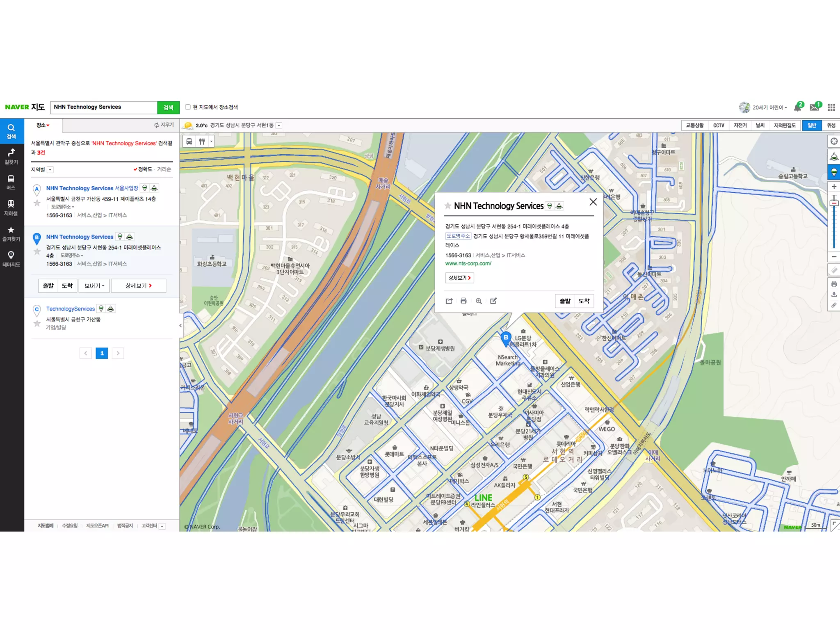The height and width of the screenshot is (630, 840).
Task: Open the apps grid icon at top right
Action: pos(831,107)
